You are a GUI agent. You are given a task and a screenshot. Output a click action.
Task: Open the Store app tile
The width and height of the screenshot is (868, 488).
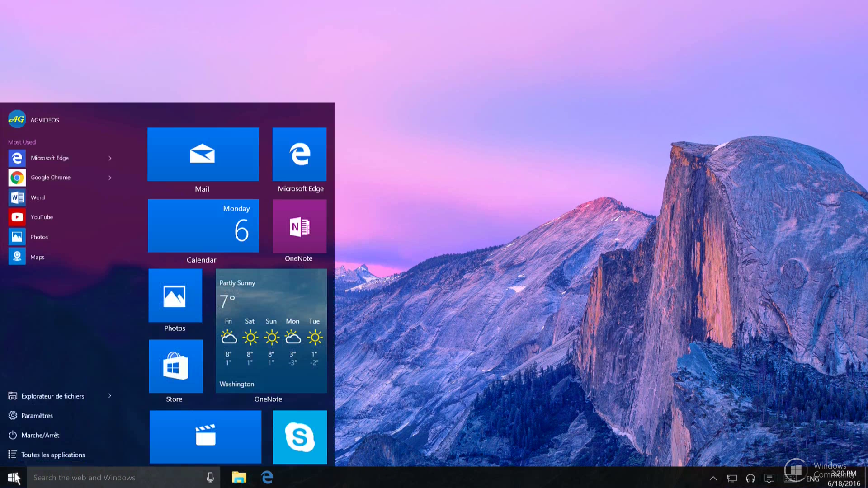point(175,366)
